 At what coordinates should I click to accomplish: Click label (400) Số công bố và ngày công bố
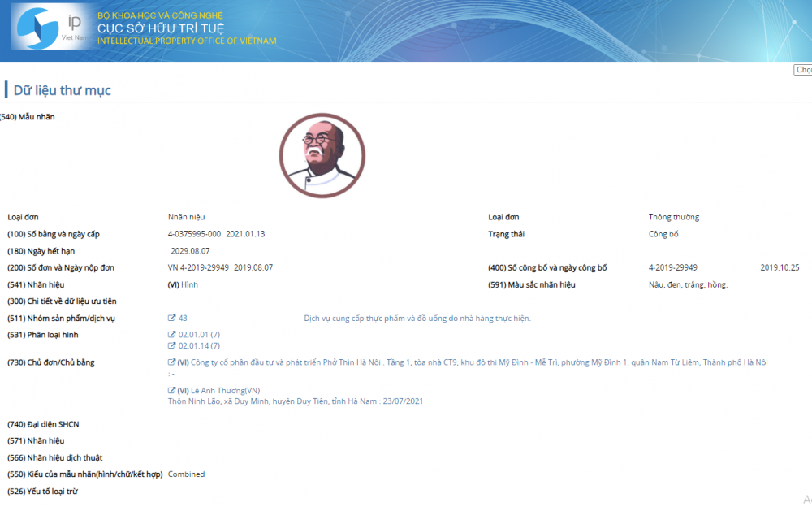(x=547, y=267)
